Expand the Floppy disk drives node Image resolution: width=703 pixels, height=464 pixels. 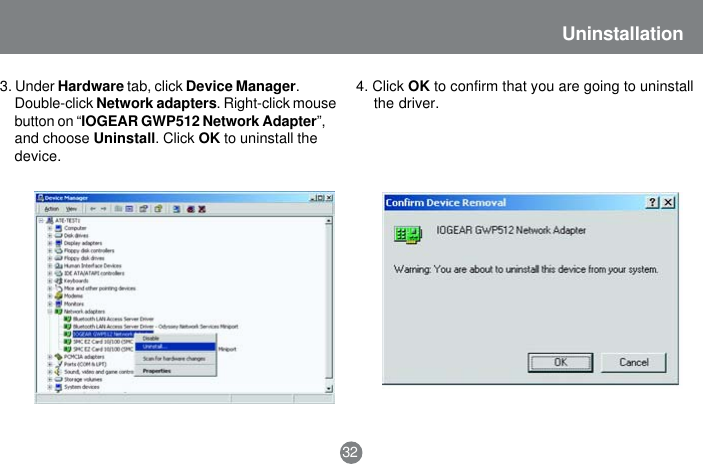coord(50,258)
